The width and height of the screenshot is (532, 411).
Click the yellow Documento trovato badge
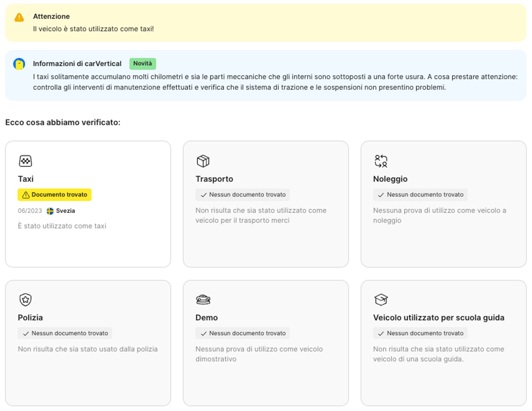coord(55,195)
